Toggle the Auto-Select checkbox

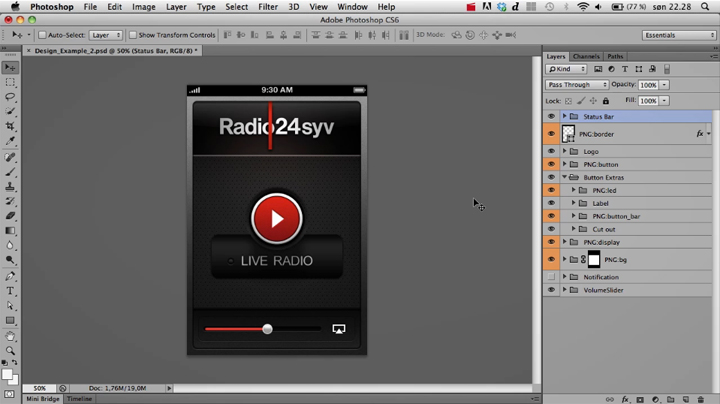pyautogui.click(x=42, y=35)
